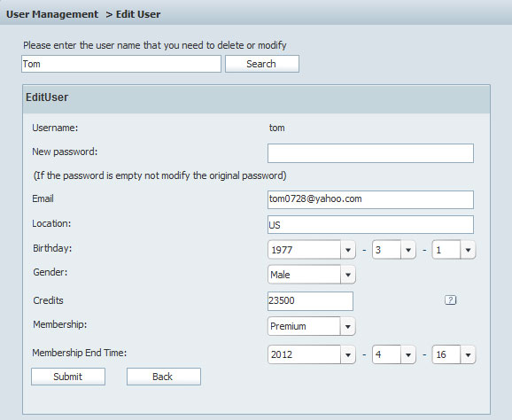Click into the New password field

tap(370, 153)
